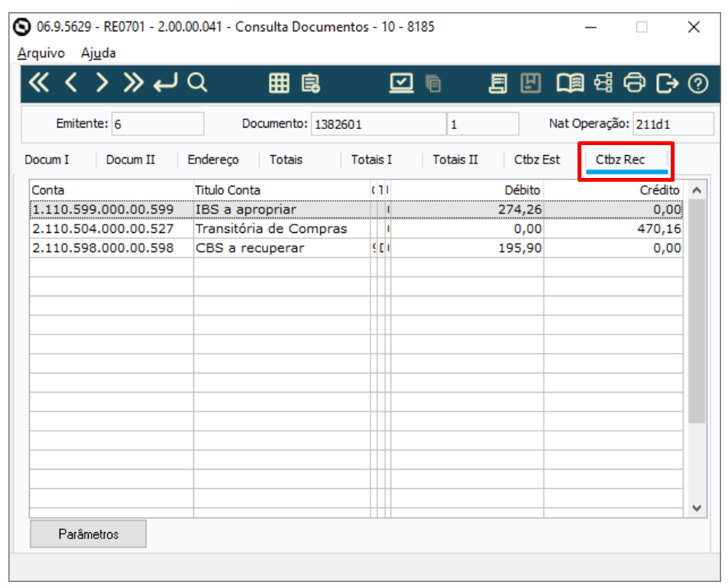
Task: Click the receipt document icon
Action: (498, 83)
